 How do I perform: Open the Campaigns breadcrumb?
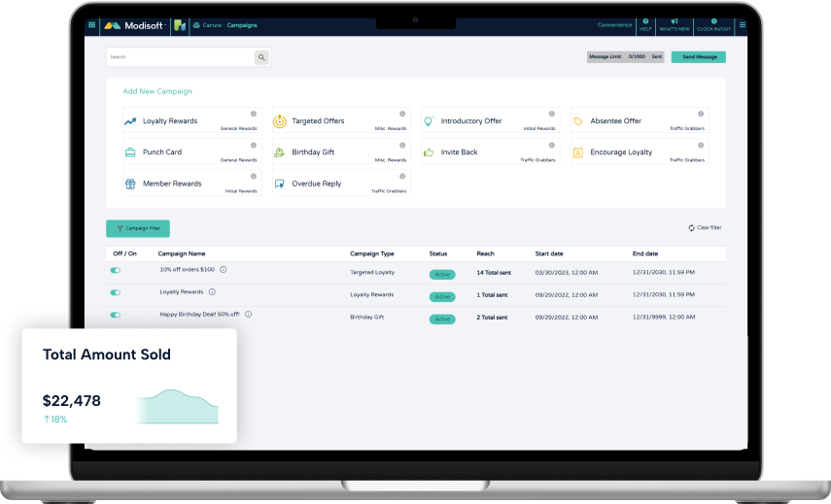pyautogui.click(x=242, y=25)
